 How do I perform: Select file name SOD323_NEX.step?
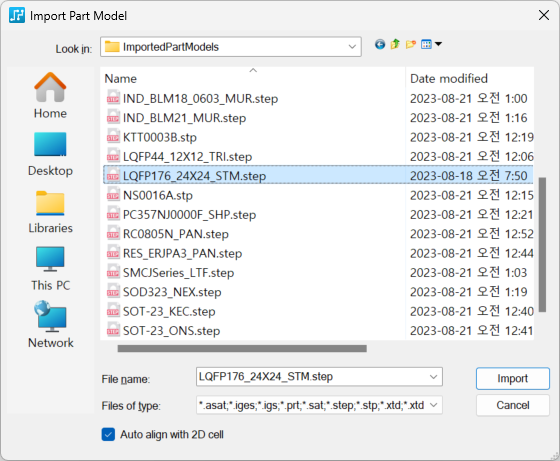(172, 292)
